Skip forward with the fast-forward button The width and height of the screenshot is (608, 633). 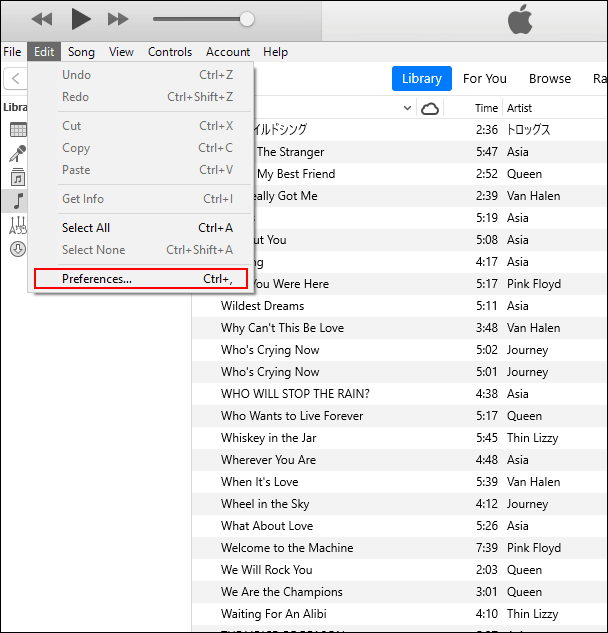pos(118,19)
